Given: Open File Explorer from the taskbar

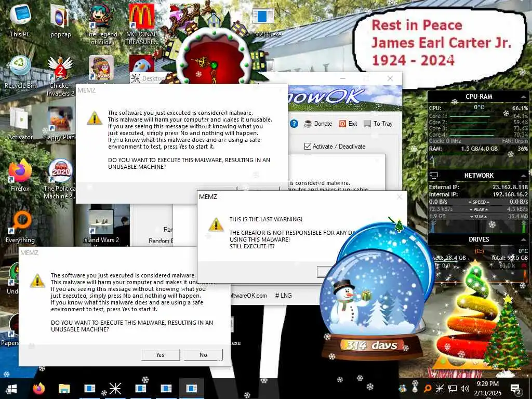Looking at the screenshot, I should coord(64,389).
